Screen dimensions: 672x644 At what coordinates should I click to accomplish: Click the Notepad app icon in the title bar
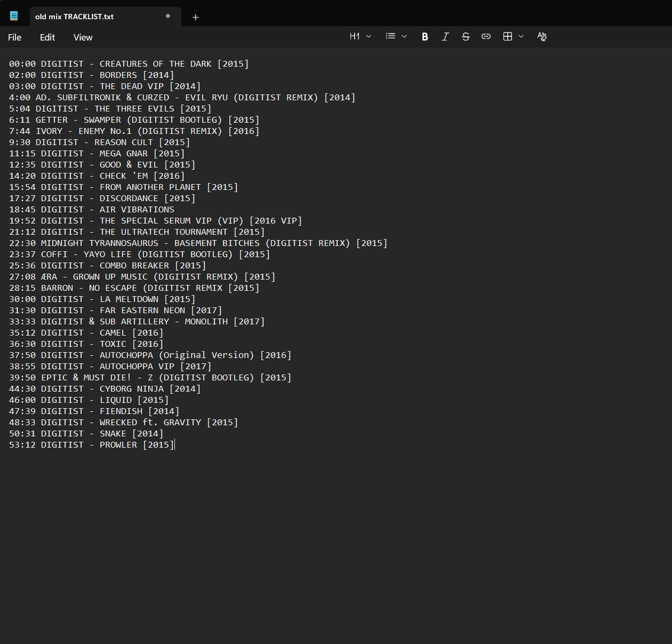(14, 16)
